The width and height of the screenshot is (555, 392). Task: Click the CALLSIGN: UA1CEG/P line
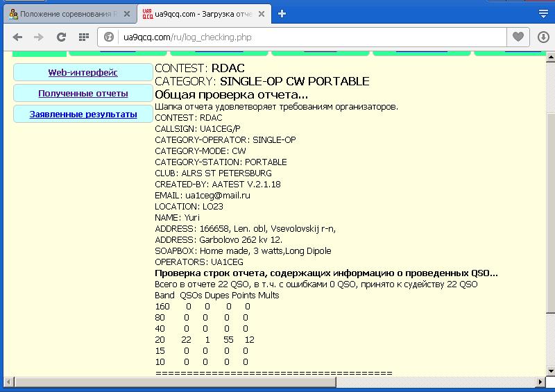coord(198,129)
